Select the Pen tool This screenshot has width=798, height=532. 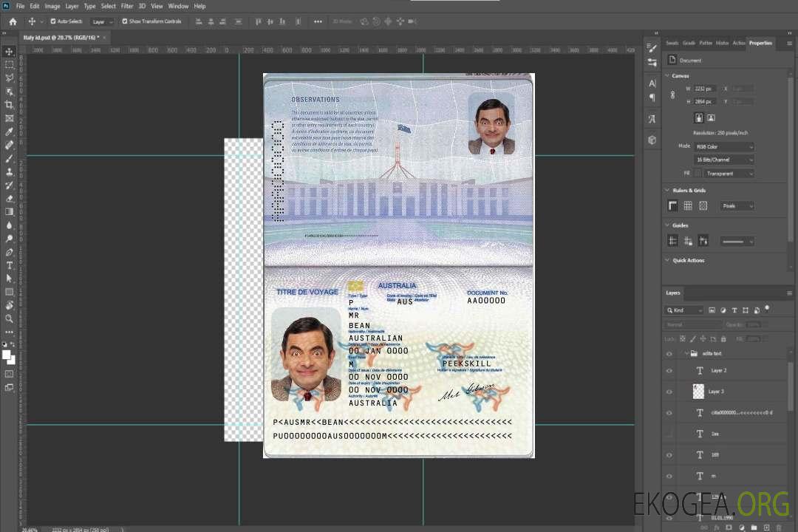click(x=9, y=252)
